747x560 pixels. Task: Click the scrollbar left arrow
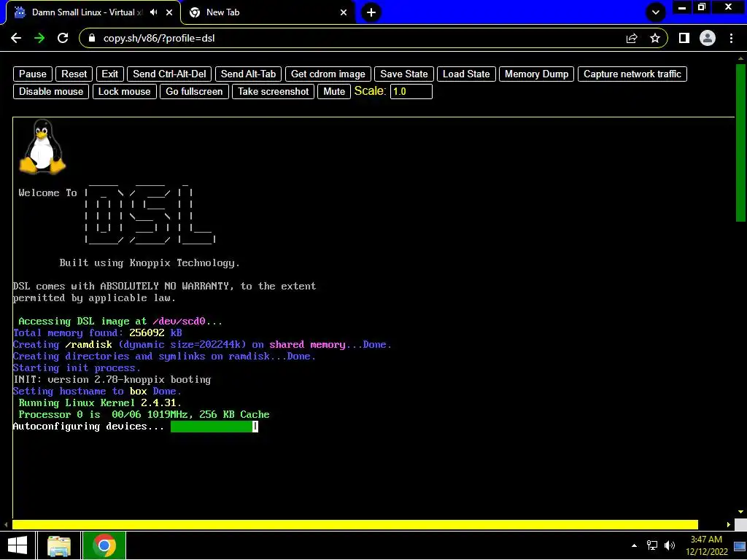(x=6, y=525)
